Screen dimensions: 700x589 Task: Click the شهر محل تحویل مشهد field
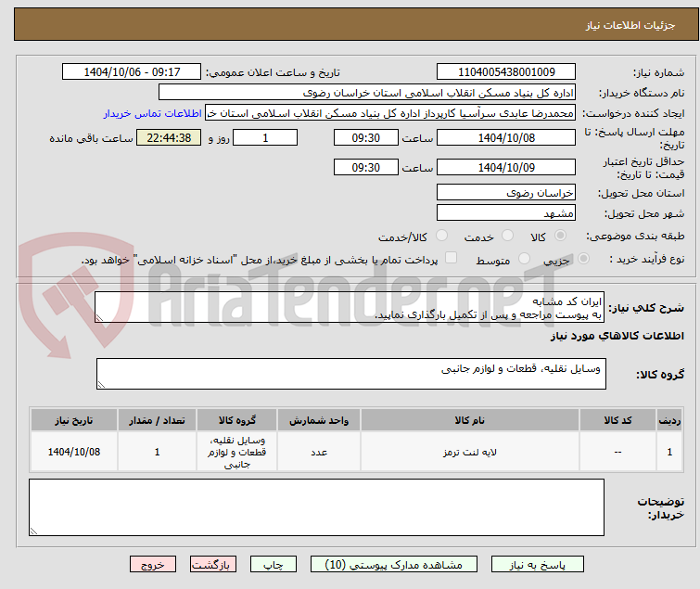[506, 212]
